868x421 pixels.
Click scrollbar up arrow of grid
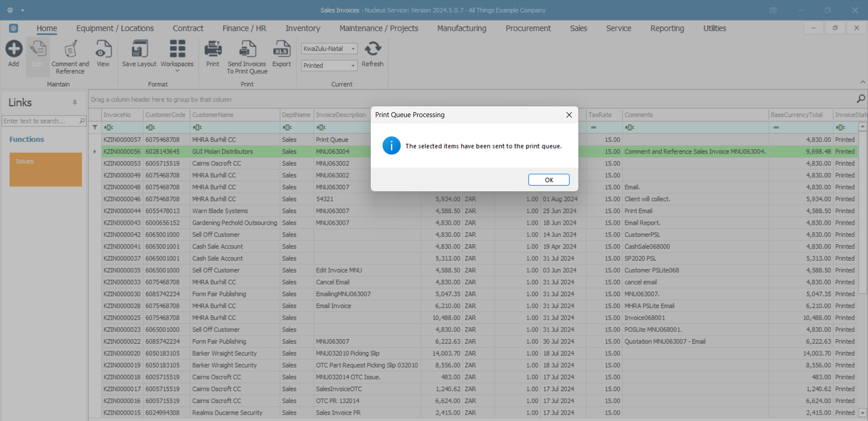click(x=863, y=127)
